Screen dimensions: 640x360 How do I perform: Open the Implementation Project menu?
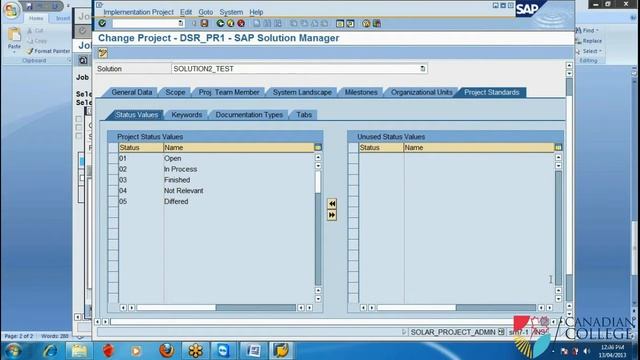(138, 12)
